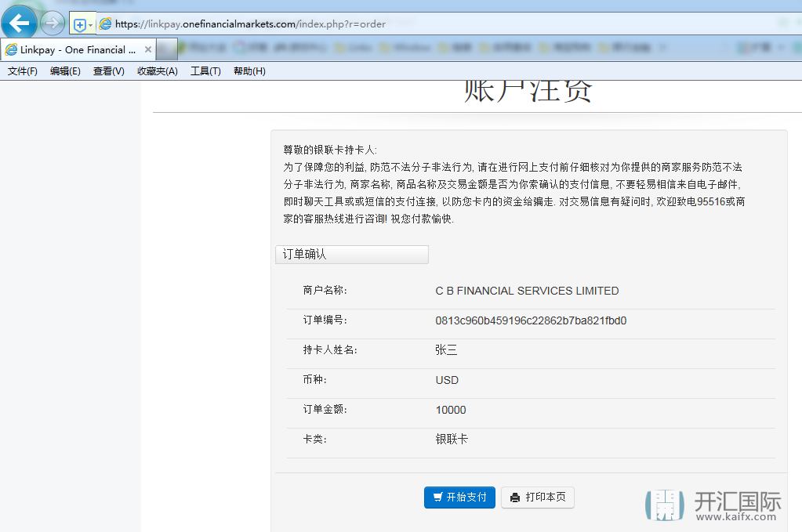Click the blue plus icon beside the address bar
Screen dimensions: 802x532
[x=78, y=24]
